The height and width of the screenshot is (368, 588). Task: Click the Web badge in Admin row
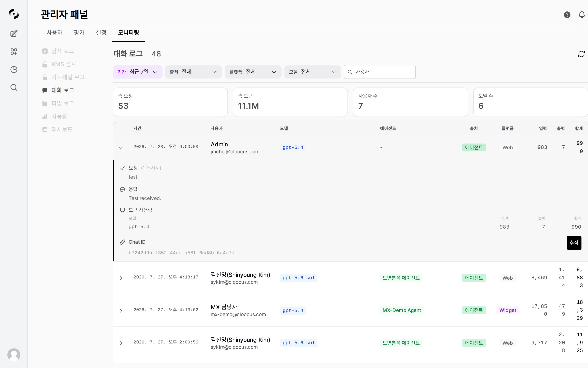tap(508, 147)
